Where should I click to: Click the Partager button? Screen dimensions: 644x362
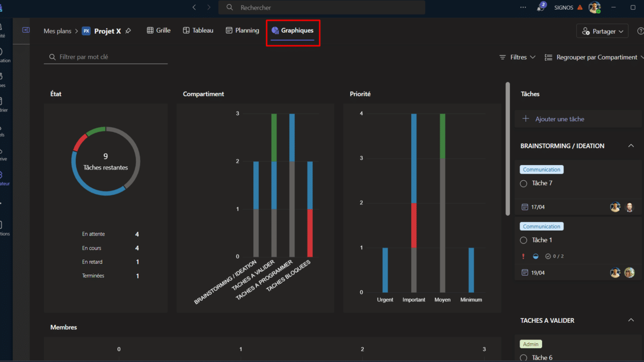(602, 32)
